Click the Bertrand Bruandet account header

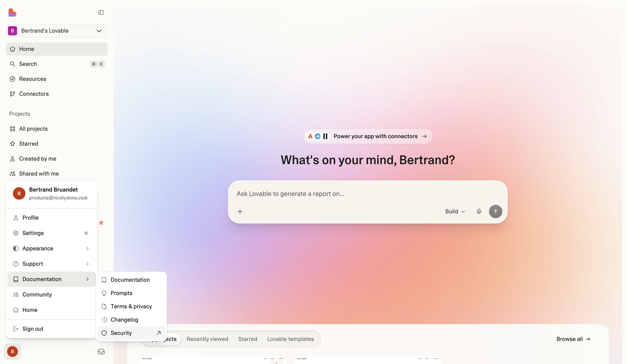52,194
